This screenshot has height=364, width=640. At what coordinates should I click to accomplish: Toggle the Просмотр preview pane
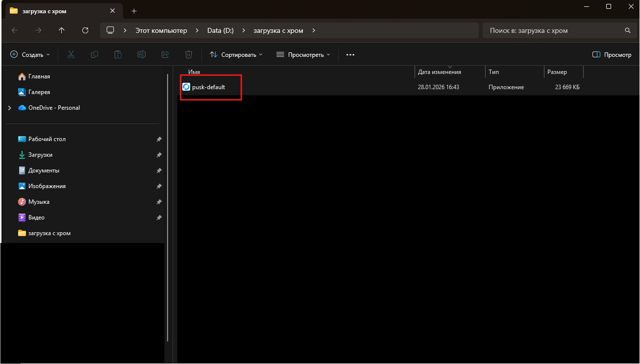click(x=612, y=55)
